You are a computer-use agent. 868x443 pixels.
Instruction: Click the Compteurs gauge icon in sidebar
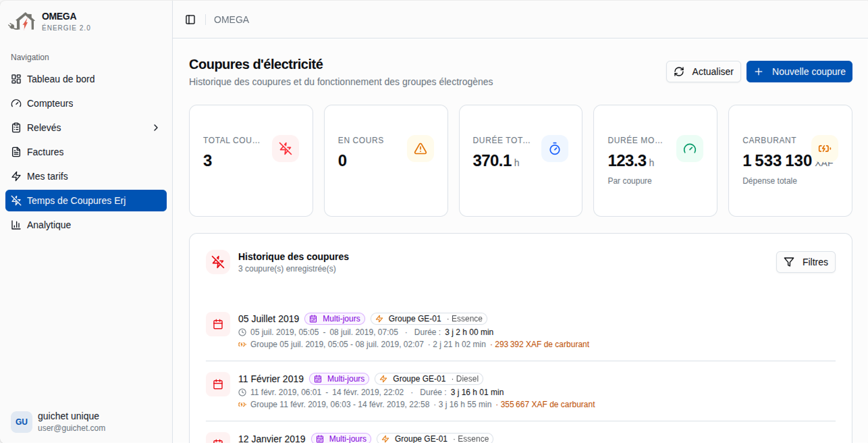pyautogui.click(x=16, y=103)
